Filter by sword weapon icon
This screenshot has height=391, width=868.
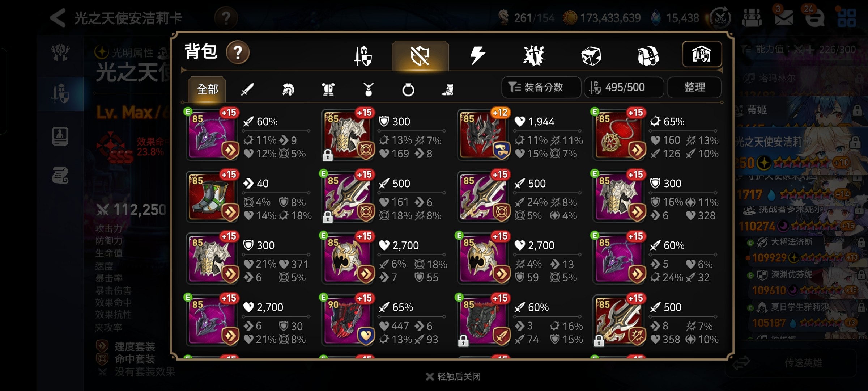[x=247, y=89]
